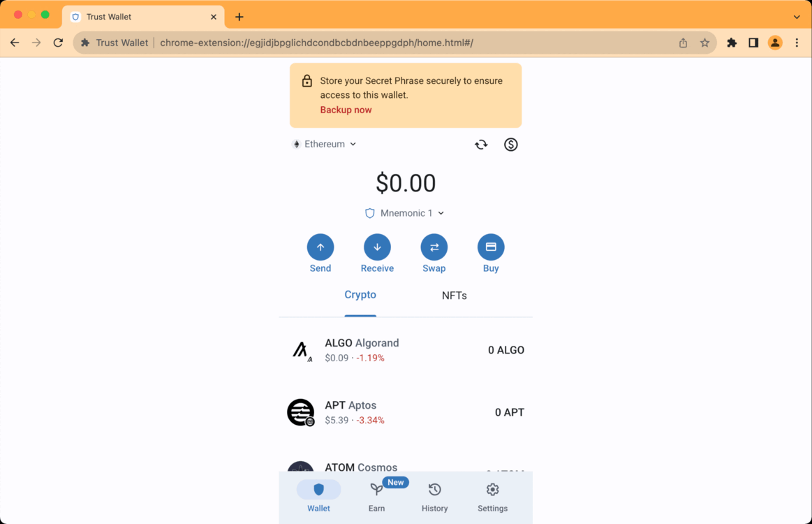The height and width of the screenshot is (524, 812).
Task: Open the Chrome extensions puzzle menu
Action: pos(732,43)
